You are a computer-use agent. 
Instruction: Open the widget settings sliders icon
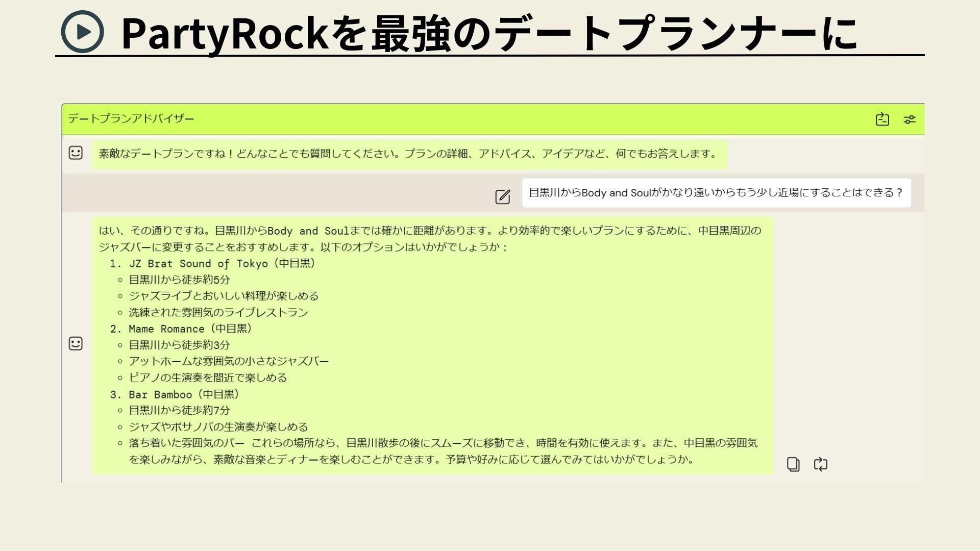tap(909, 119)
